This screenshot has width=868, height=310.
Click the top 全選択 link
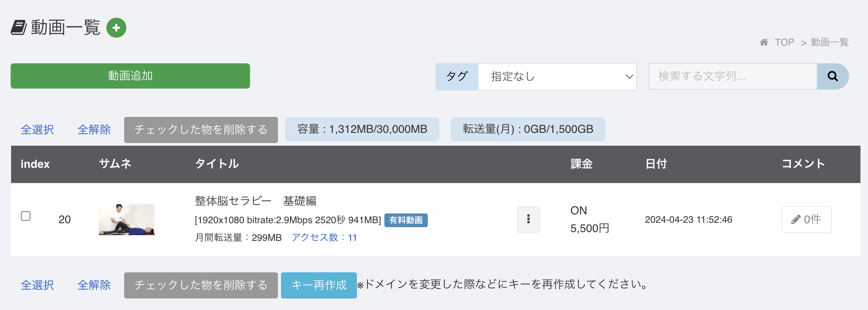pos(37,130)
